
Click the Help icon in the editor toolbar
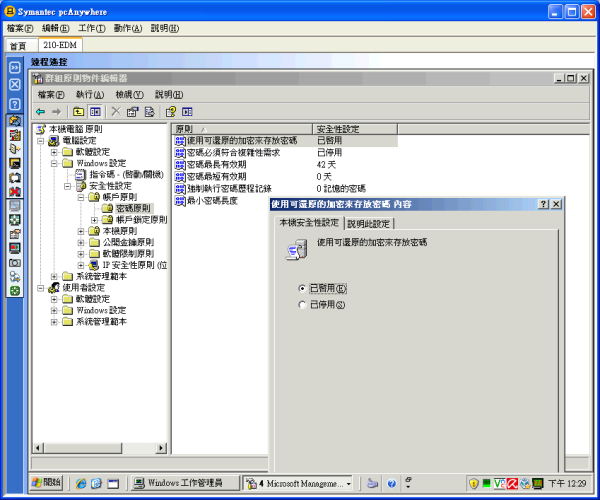tap(171, 111)
